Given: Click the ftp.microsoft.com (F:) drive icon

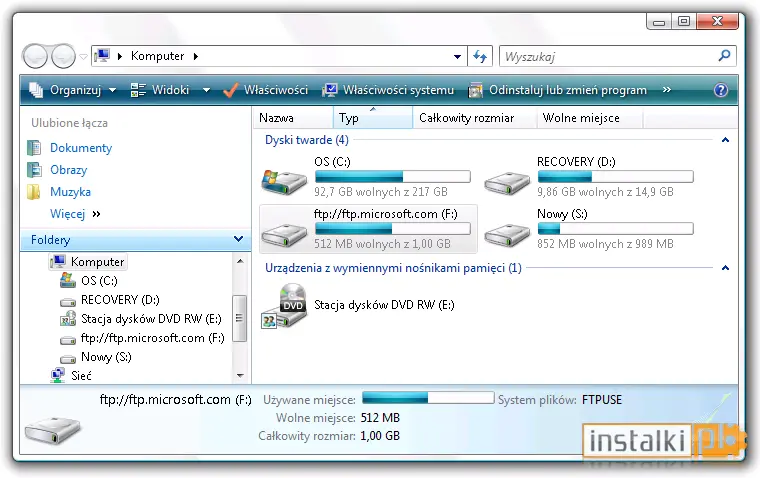Looking at the screenshot, I should 284,235.
